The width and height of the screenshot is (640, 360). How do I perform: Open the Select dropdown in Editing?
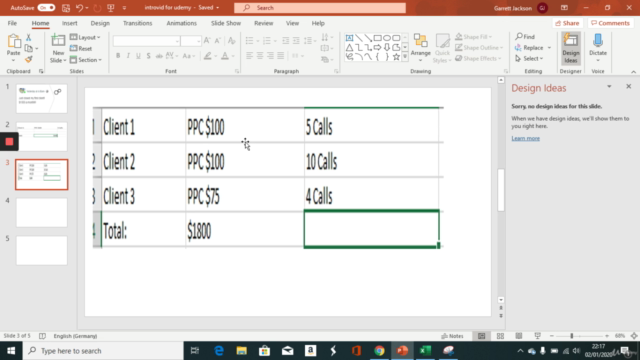(x=529, y=59)
